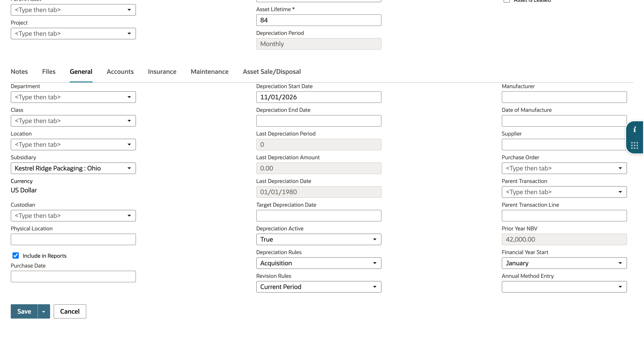Switch to the Files tab

pyautogui.click(x=49, y=72)
